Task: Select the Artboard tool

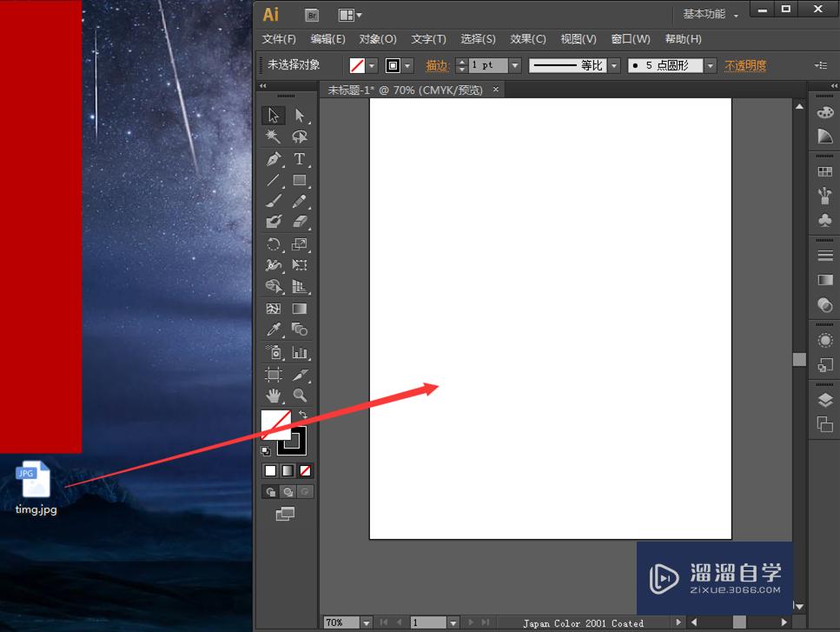Action: point(274,374)
